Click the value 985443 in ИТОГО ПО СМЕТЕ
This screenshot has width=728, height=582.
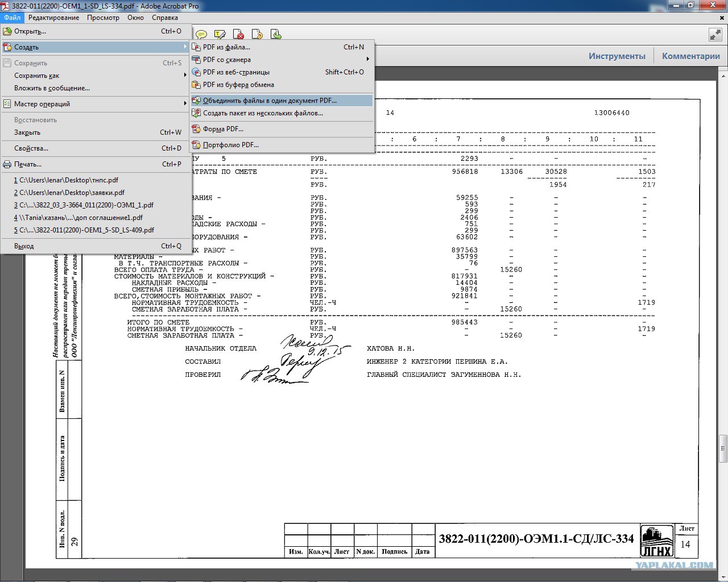click(x=465, y=322)
